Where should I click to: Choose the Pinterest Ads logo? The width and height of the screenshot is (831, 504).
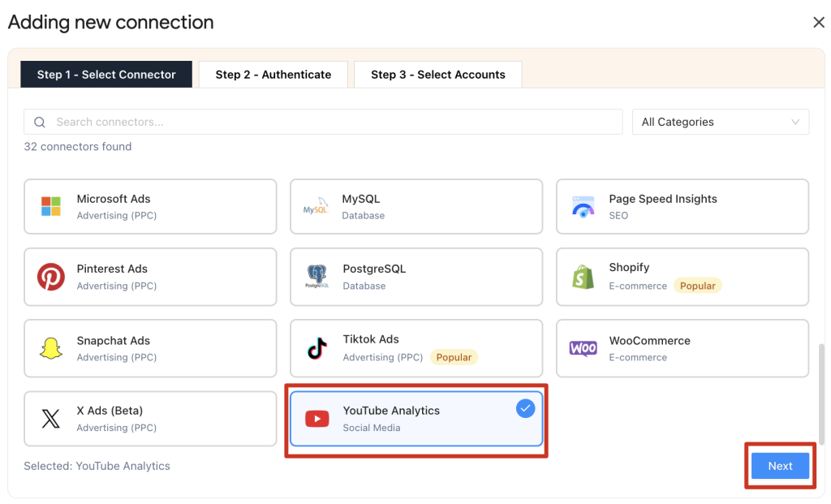[x=51, y=277]
